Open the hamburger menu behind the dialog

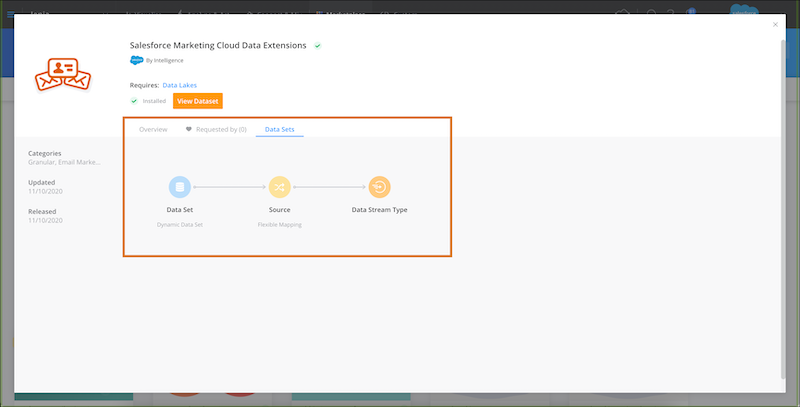pyautogui.click(x=10, y=14)
